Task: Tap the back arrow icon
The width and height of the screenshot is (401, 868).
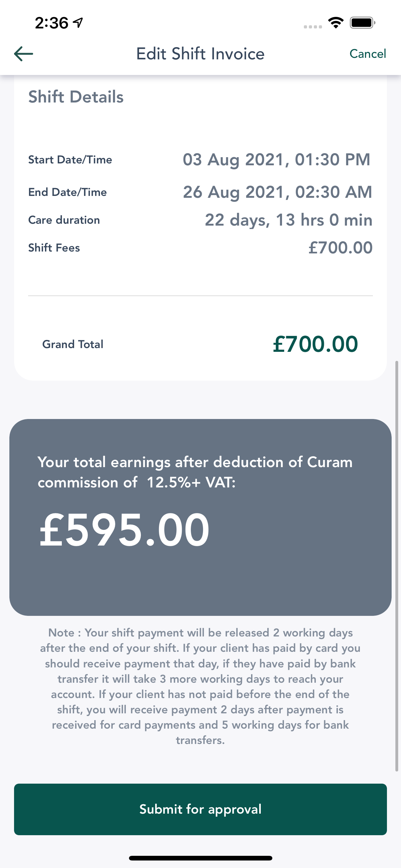Action: click(23, 54)
